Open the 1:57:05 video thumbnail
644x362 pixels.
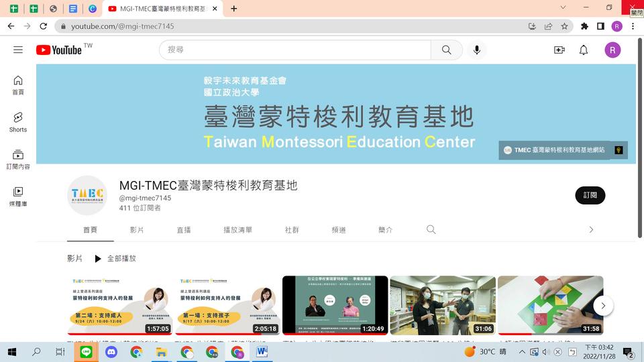[119, 306]
